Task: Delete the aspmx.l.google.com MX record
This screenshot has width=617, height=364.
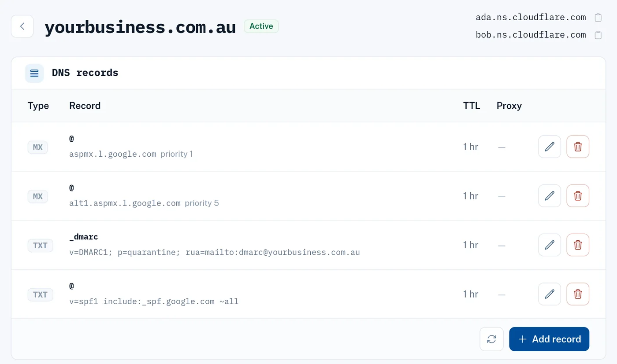Action: (x=578, y=147)
